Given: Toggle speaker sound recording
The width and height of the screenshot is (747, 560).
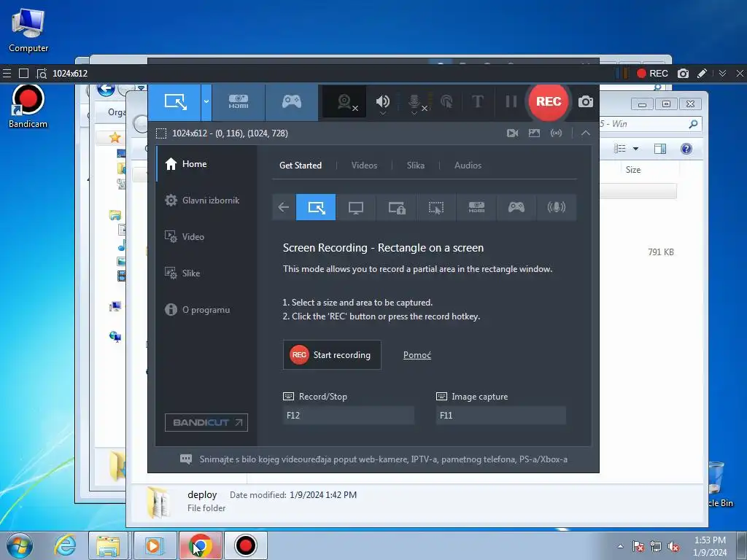Looking at the screenshot, I should point(382,101).
